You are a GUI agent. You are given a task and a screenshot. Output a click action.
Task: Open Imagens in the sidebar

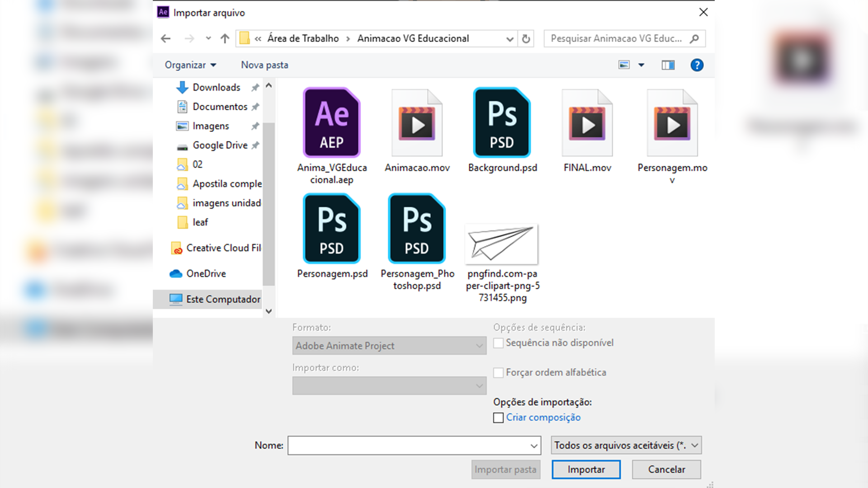(x=211, y=126)
